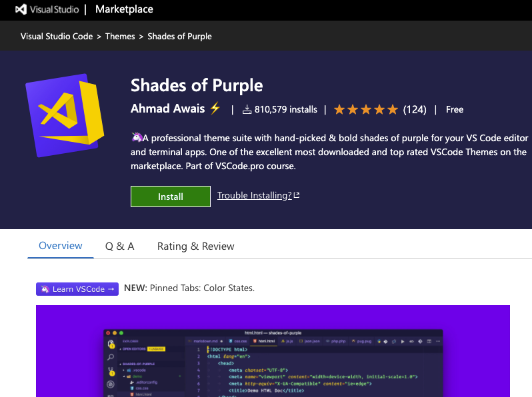The width and height of the screenshot is (532, 397).
Task: Go to Visual Studio Code breadcrumb
Action: (57, 36)
